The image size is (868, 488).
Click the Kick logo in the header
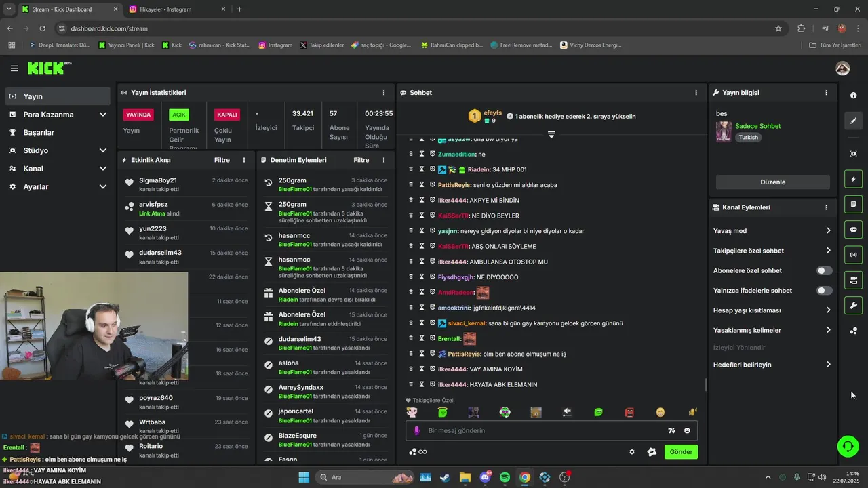click(49, 68)
